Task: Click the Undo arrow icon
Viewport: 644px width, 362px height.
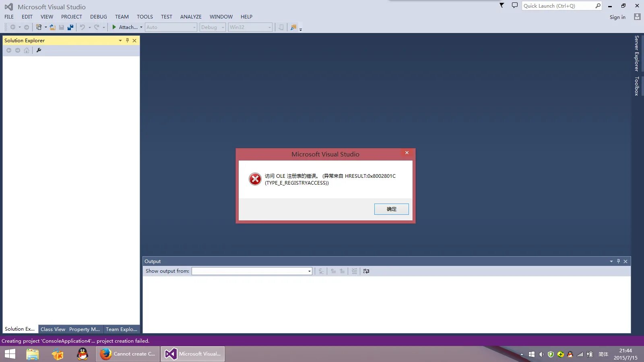Action: pos(82,27)
